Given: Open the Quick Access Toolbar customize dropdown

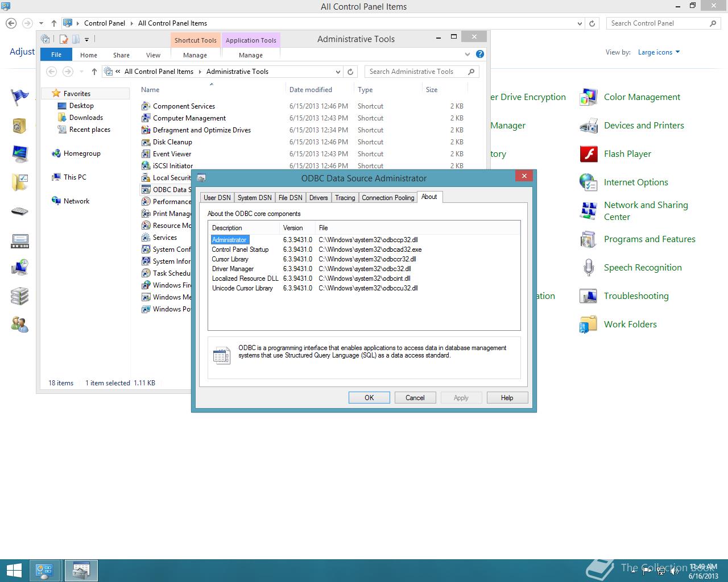Looking at the screenshot, I should tap(86, 40).
